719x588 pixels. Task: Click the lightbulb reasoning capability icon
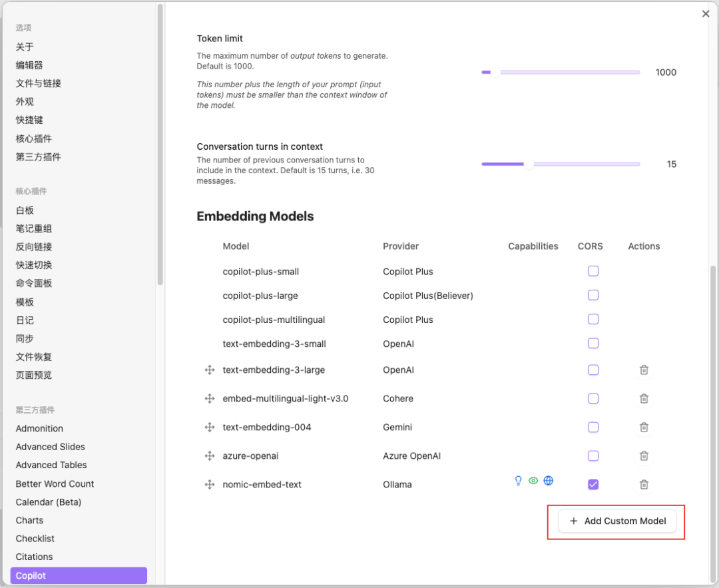[x=518, y=480]
